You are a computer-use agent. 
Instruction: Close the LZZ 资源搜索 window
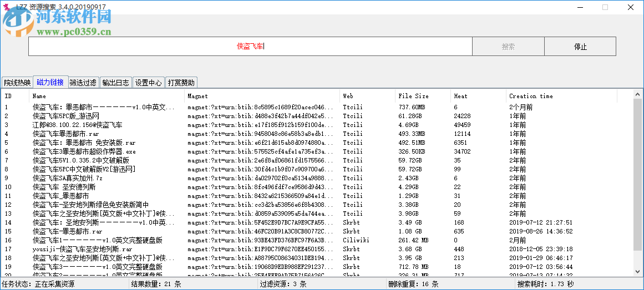(x=631, y=7)
